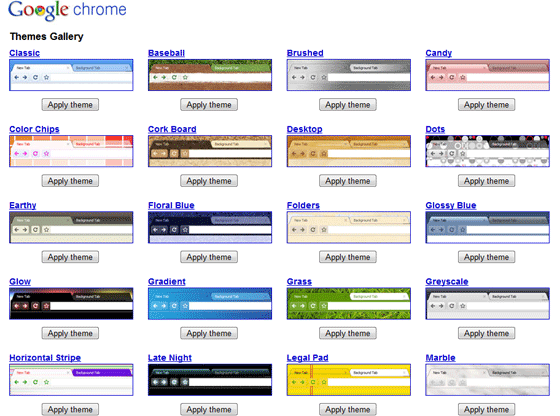Open the Color Chips theme link

click(34, 129)
